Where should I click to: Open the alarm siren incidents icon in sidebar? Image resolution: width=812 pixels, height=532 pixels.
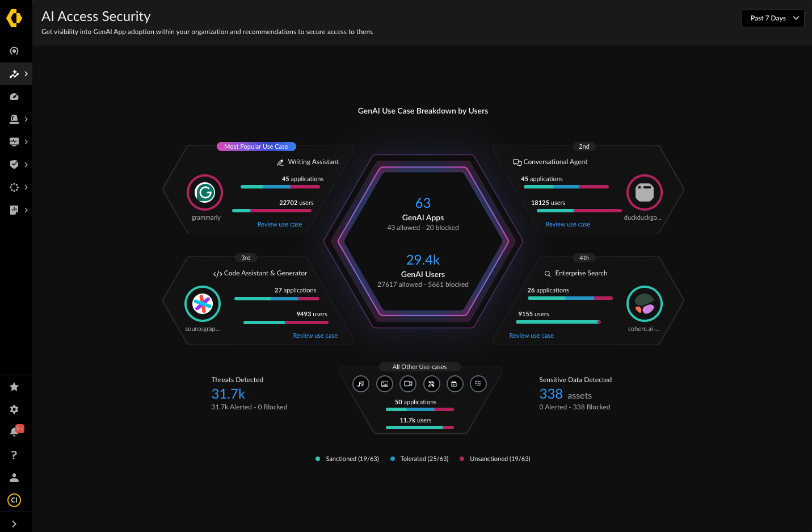pos(14,119)
